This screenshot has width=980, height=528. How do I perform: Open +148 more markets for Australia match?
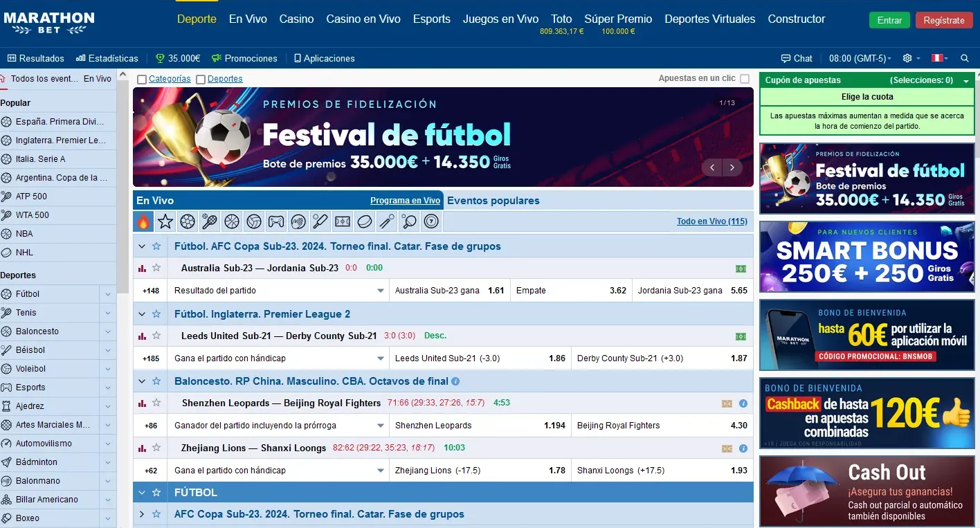click(151, 291)
